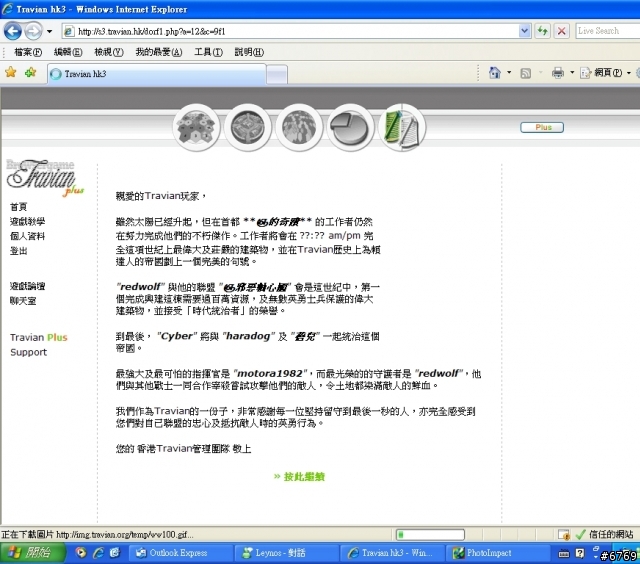Image resolution: width=640 pixels, height=564 pixels.
Task: Click the Travian Plus sidebar link
Action: 39,338
